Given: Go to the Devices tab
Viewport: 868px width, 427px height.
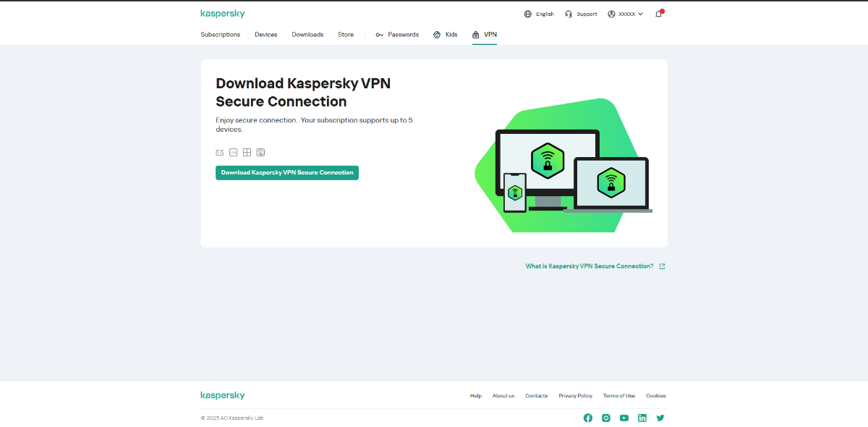Looking at the screenshot, I should click(266, 35).
